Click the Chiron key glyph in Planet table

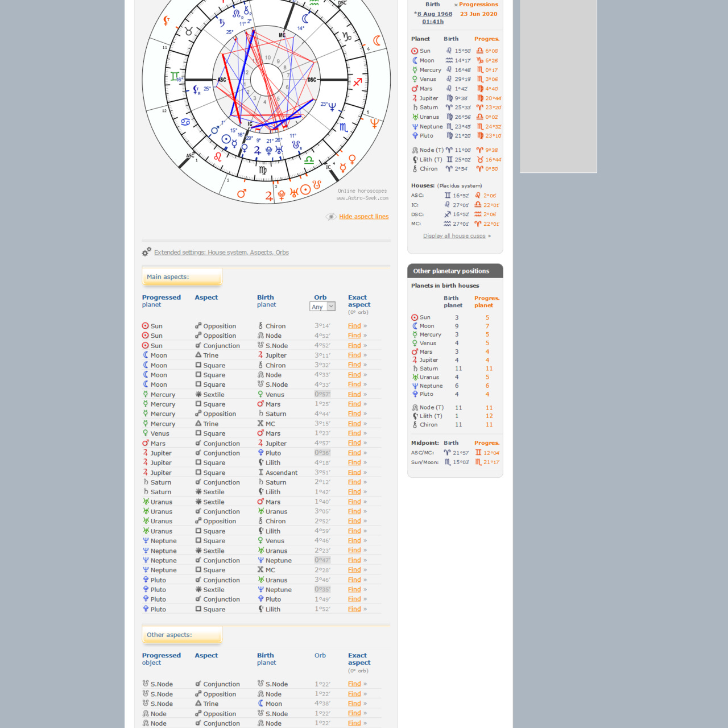pyautogui.click(x=415, y=169)
